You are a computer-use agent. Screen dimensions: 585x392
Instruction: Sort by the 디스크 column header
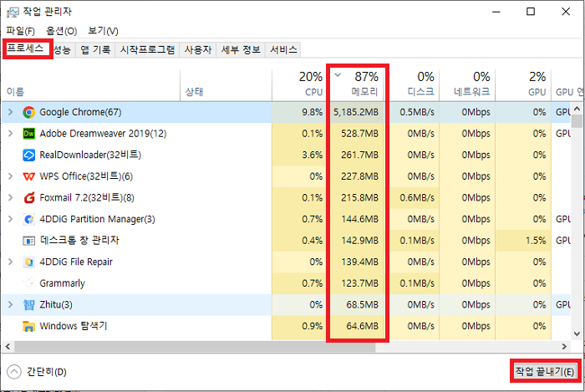pyautogui.click(x=412, y=85)
